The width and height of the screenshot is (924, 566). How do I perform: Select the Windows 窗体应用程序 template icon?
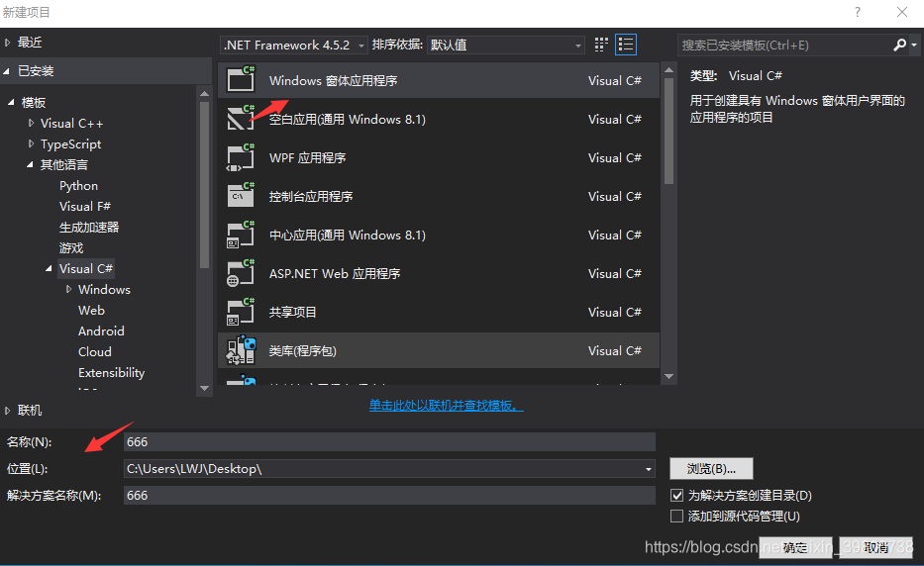coord(241,79)
